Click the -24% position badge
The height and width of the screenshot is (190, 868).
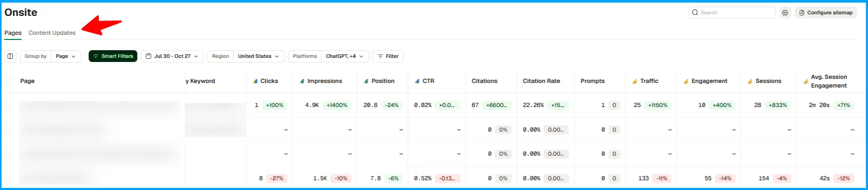[393, 105]
